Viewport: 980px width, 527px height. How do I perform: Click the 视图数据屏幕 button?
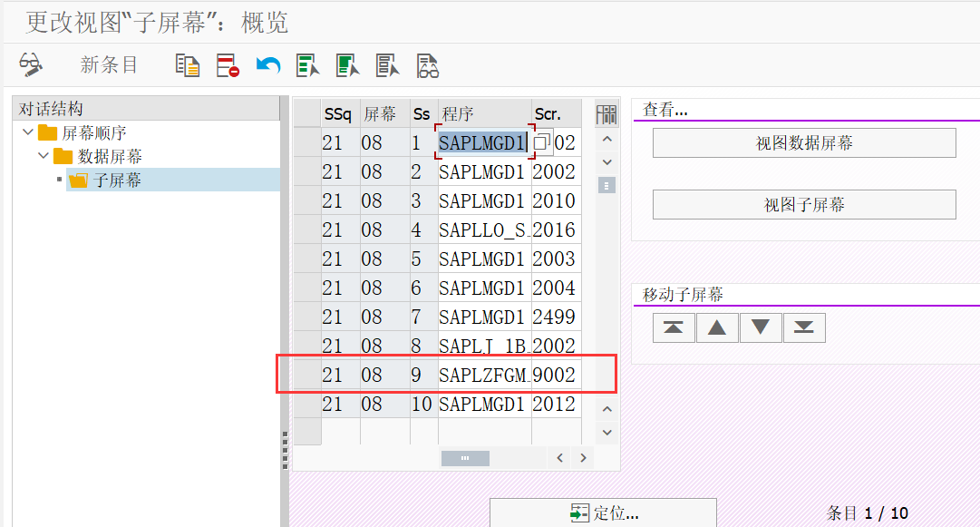click(x=804, y=143)
